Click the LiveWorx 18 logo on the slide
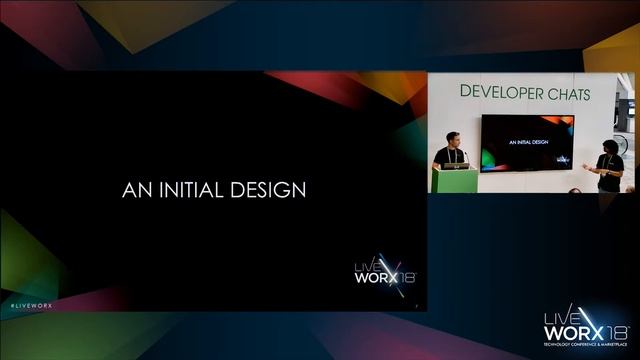This screenshot has width=640, height=360. (385, 274)
